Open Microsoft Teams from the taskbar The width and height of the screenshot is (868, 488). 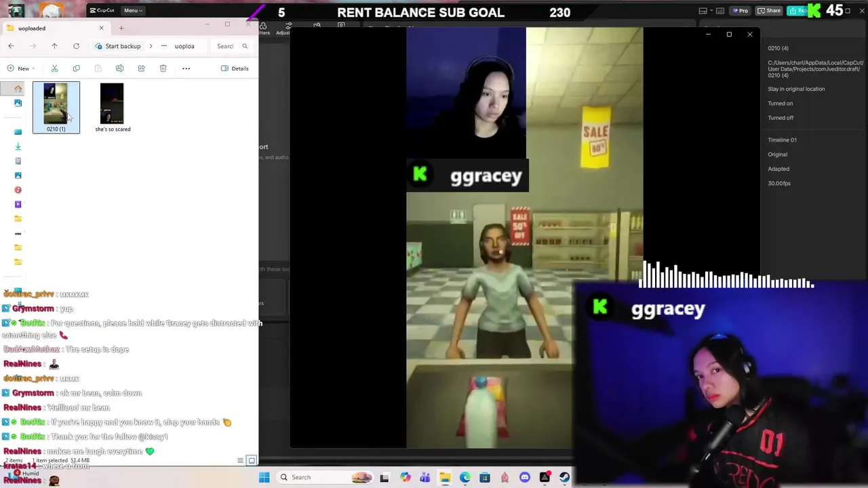pyautogui.click(x=425, y=477)
